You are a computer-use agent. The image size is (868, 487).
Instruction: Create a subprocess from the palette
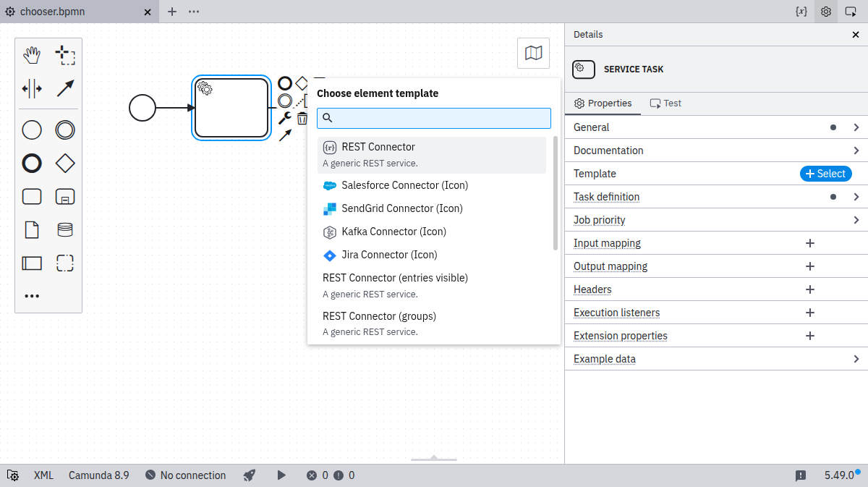click(65, 197)
